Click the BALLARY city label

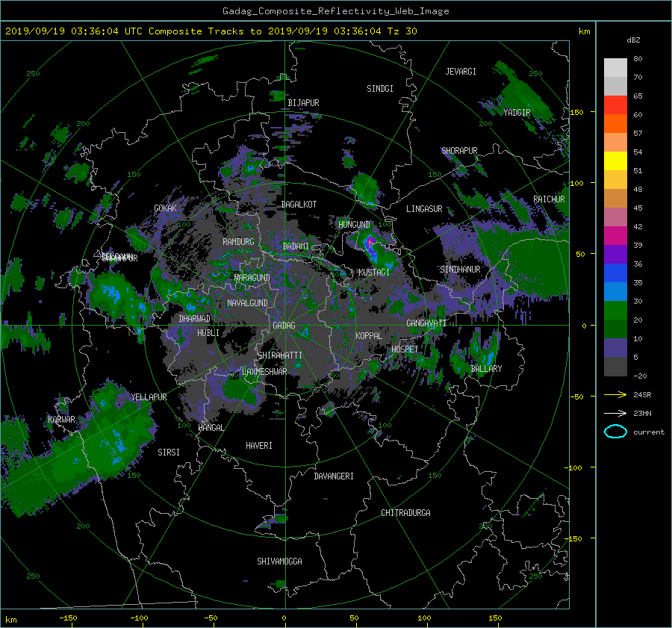point(486,369)
